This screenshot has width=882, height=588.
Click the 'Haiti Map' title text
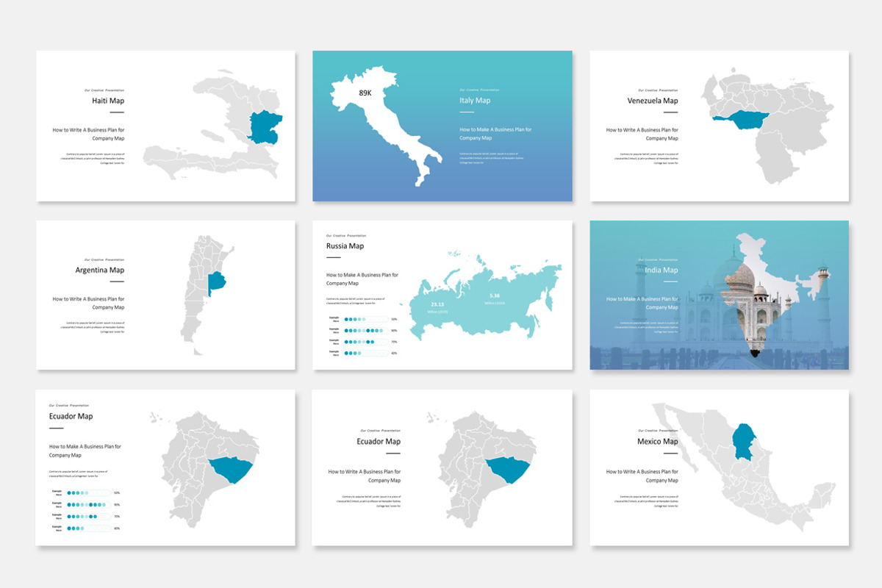[x=108, y=101]
